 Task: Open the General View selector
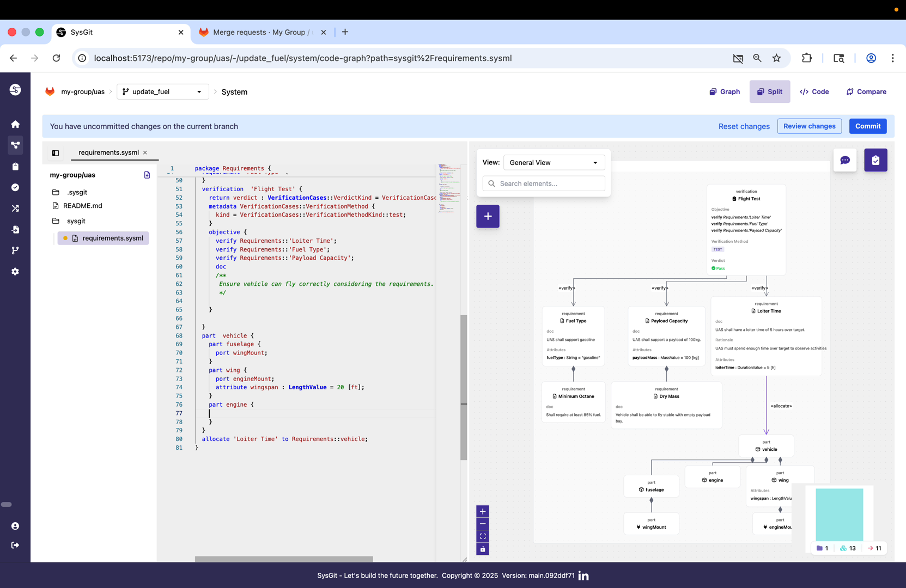pos(554,162)
